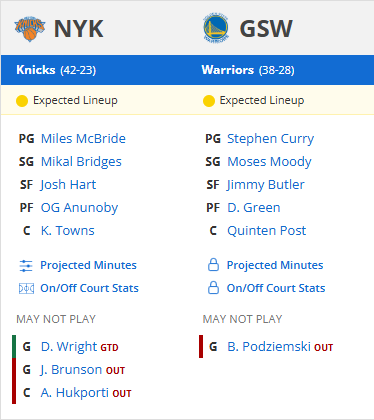Click the yellow Expected Lineup dot for Knicks
This screenshot has height=420, width=374.
click(22, 101)
